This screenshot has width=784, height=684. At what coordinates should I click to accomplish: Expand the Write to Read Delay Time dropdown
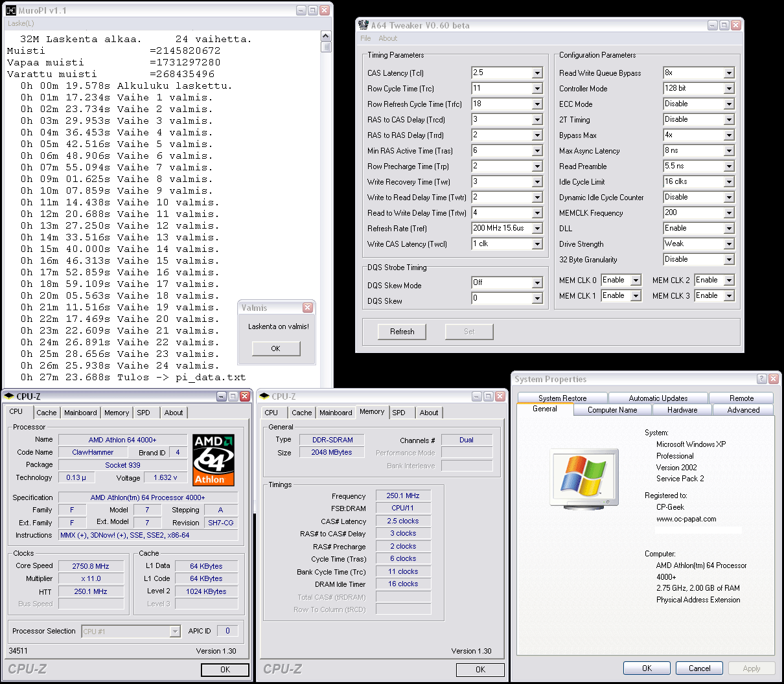[x=537, y=198]
